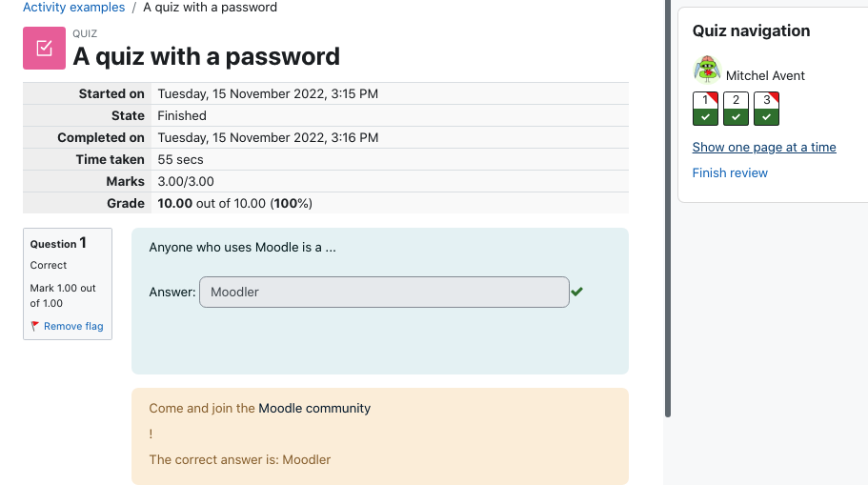Viewport: 868px width, 485px height.
Task: Click the vertical page scrollbar
Action: coord(668,208)
